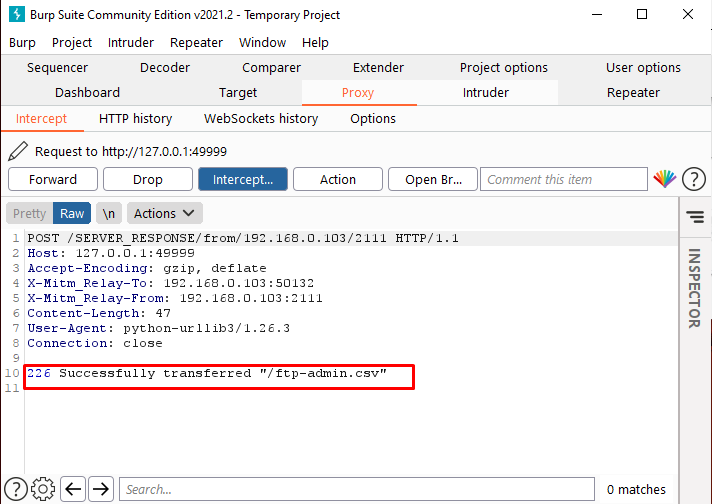Go to next search match arrow
Viewport: 712px width, 504px height.
pos(101,489)
